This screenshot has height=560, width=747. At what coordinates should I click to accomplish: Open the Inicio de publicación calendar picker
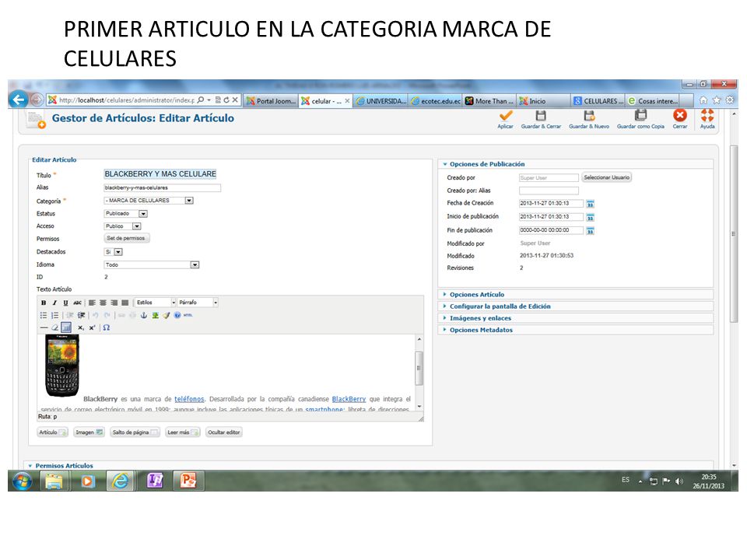point(591,217)
